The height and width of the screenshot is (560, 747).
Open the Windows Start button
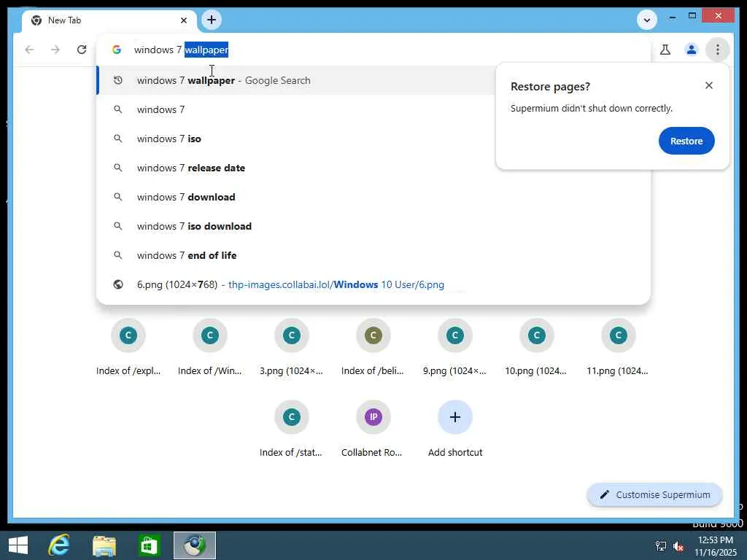coord(18,545)
